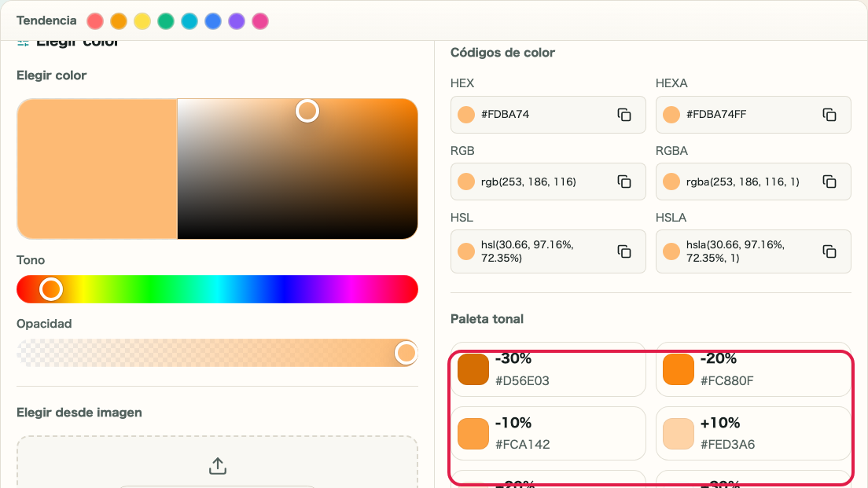Click the Opacidad slider handle
Image resolution: width=868 pixels, height=488 pixels.
point(406,353)
